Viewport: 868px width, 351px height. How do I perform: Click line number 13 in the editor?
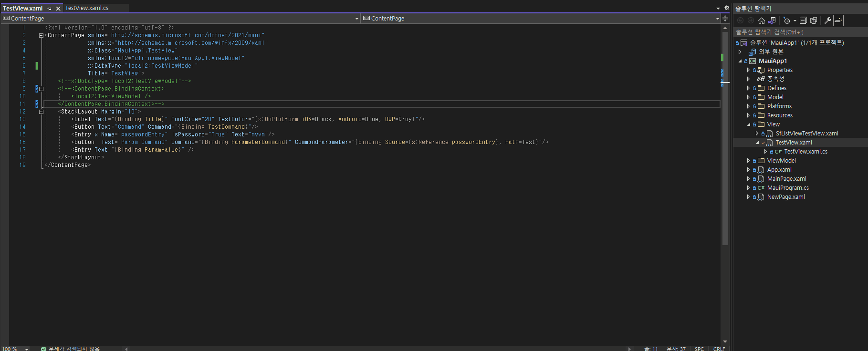(22, 119)
